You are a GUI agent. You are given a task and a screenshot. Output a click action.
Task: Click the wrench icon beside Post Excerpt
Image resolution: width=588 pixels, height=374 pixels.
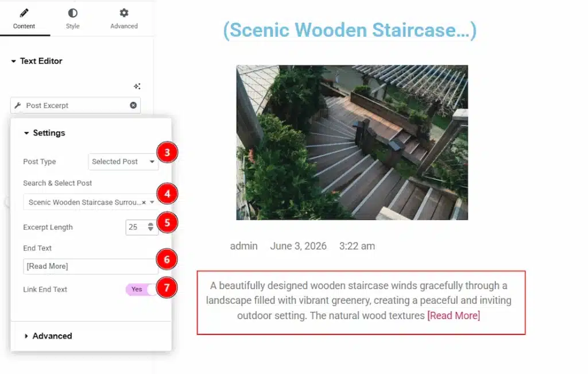tap(18, 105)
